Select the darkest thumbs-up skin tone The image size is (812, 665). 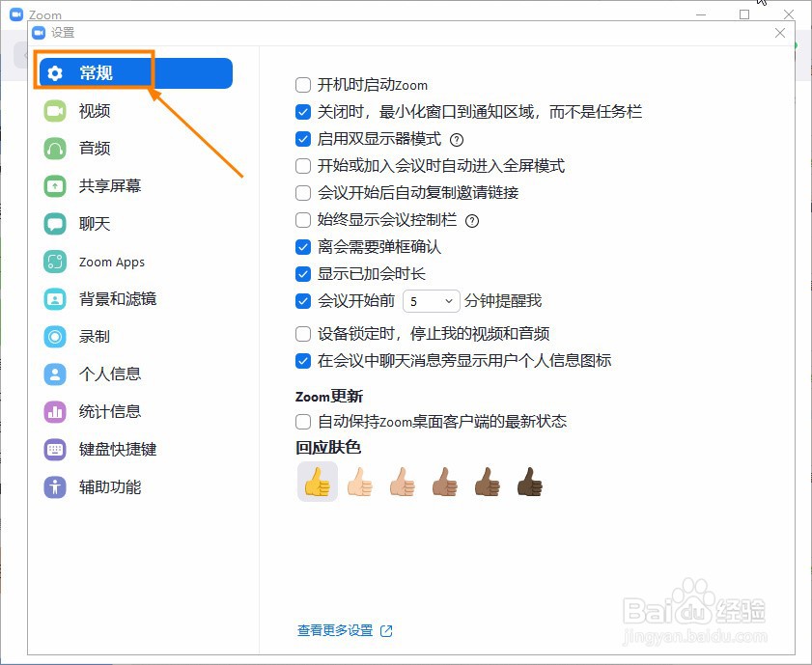530,482
